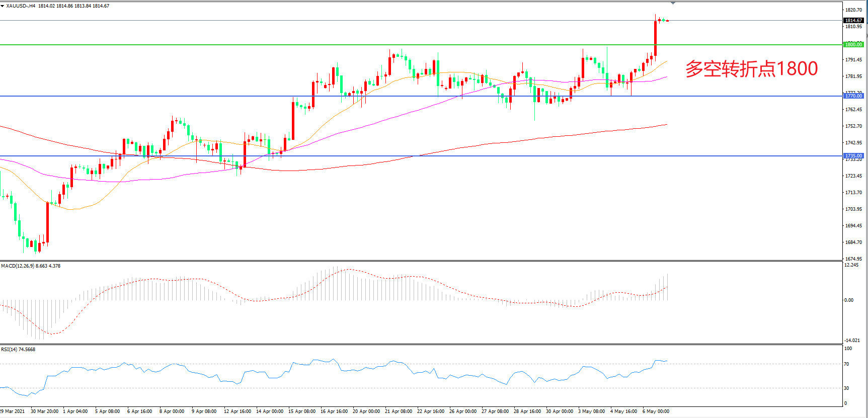Click the 22 Apr 16:00 time axis label

[x=431, y=411]
